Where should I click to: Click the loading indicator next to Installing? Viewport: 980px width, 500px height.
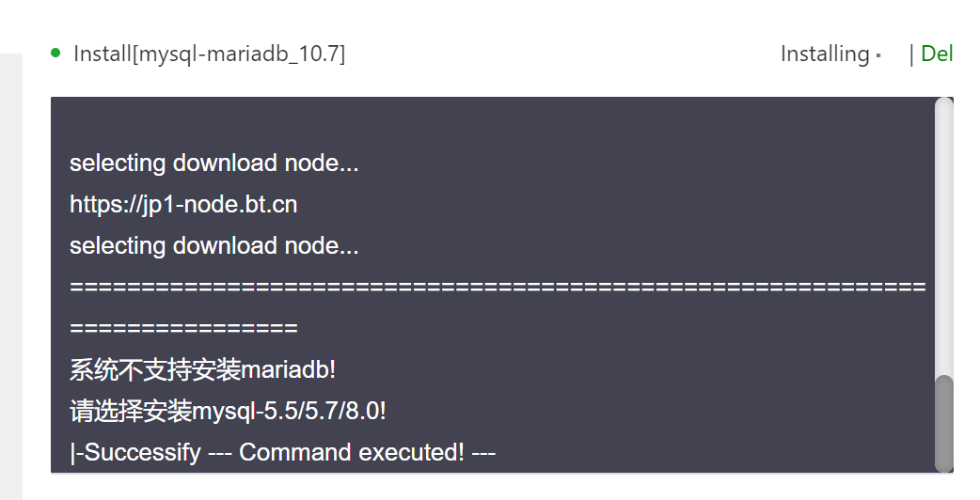click(878, 55)
